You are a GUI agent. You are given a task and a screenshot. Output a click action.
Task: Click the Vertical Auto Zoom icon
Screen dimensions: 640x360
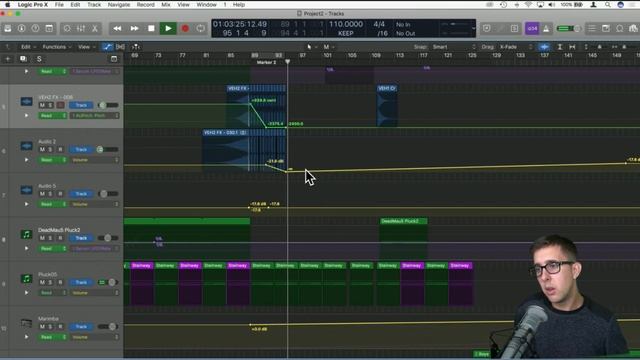(x=560, y=47)
